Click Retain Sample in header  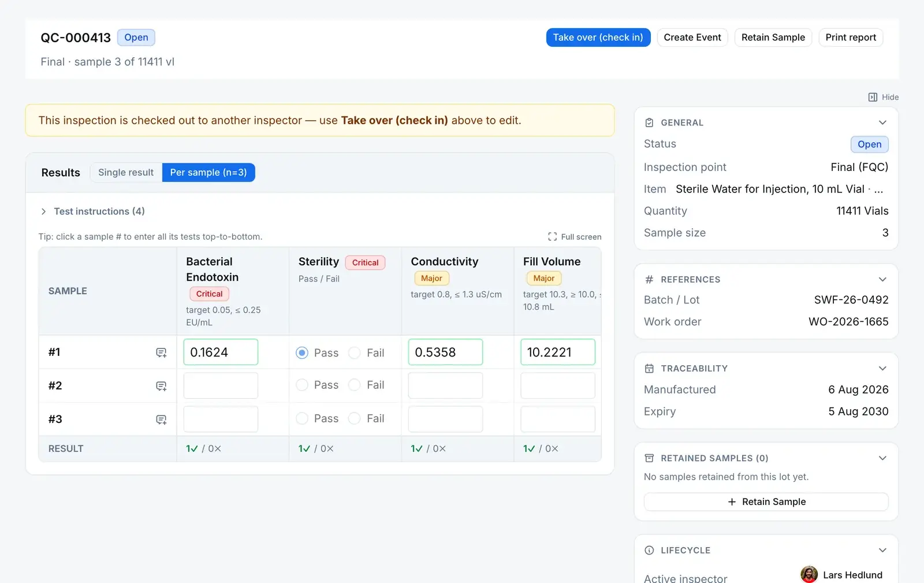point(773,38)
